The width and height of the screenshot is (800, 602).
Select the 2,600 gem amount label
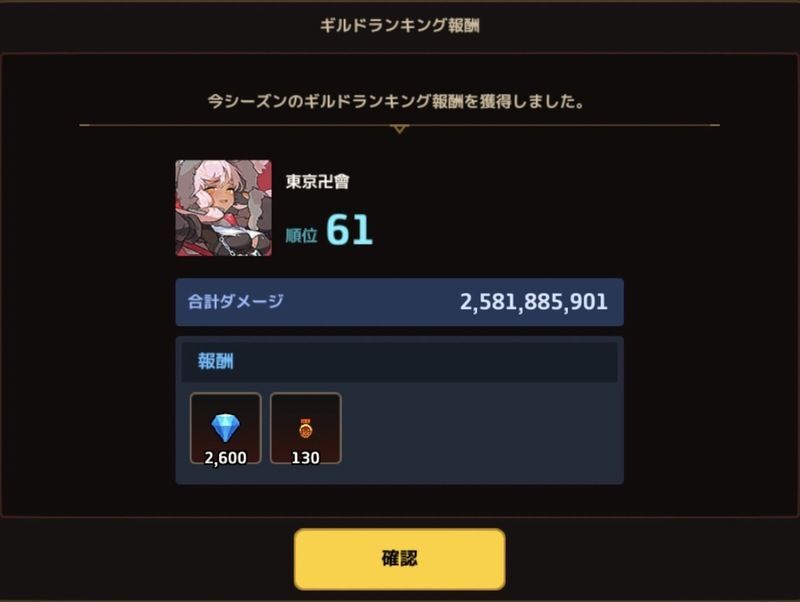coord(225,458)
